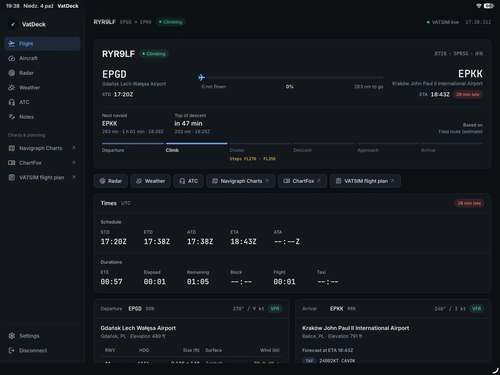
Task: Open the Radar section in sidebar
Action: point(42,73)
